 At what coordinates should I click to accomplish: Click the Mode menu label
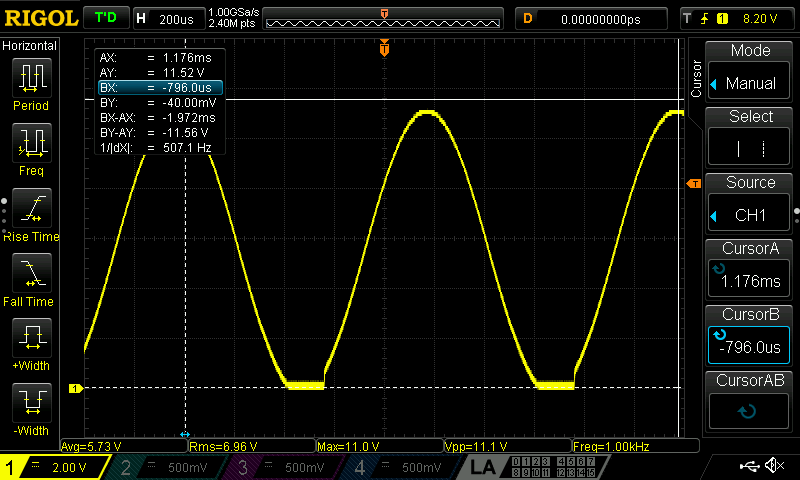point(750,50)
